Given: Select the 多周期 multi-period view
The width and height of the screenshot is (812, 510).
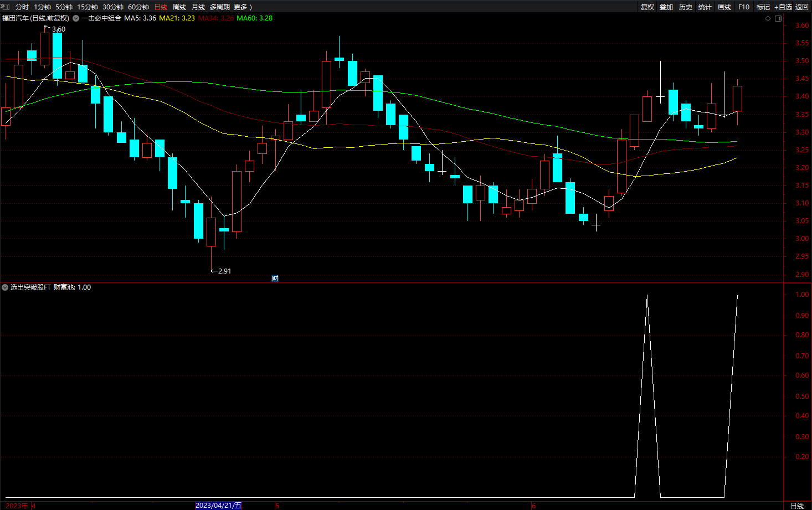Looking at the screenshot, I should pos(220,7).
